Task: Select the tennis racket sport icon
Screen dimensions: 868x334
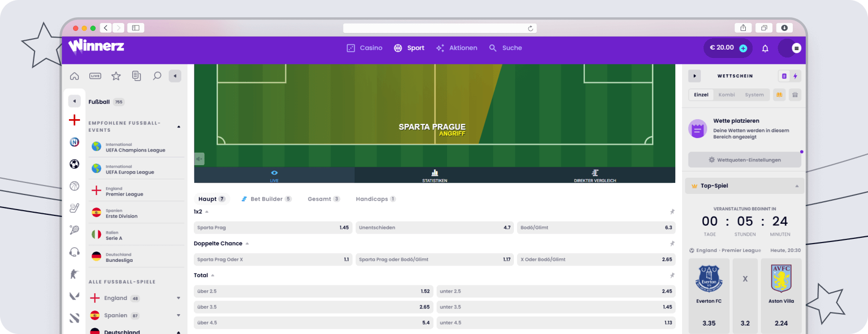Action: [75, 230]
